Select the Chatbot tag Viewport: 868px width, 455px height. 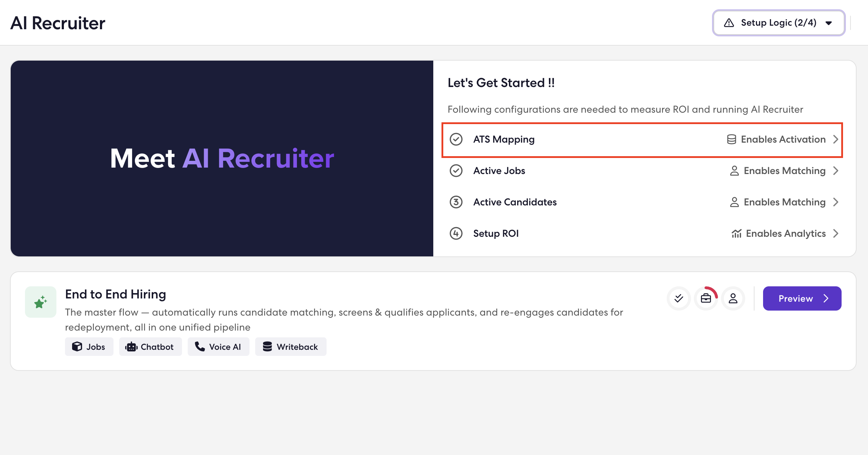[x=150, y=347]
